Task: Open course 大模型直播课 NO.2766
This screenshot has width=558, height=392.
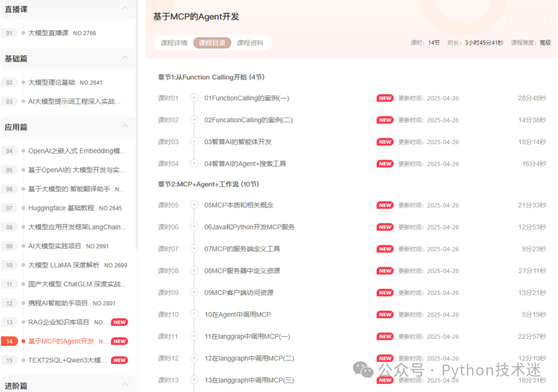Action: pyautogui.click(x=62, y=33)
